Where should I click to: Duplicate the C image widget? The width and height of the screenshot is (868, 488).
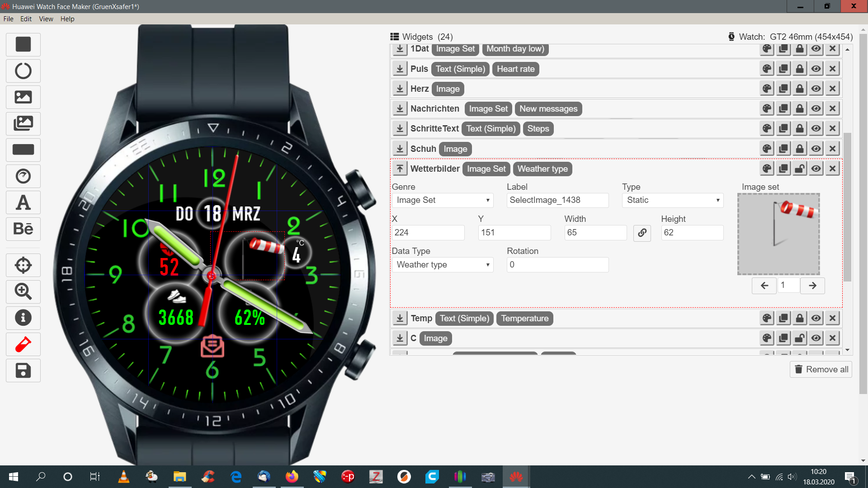click(783, 338)
